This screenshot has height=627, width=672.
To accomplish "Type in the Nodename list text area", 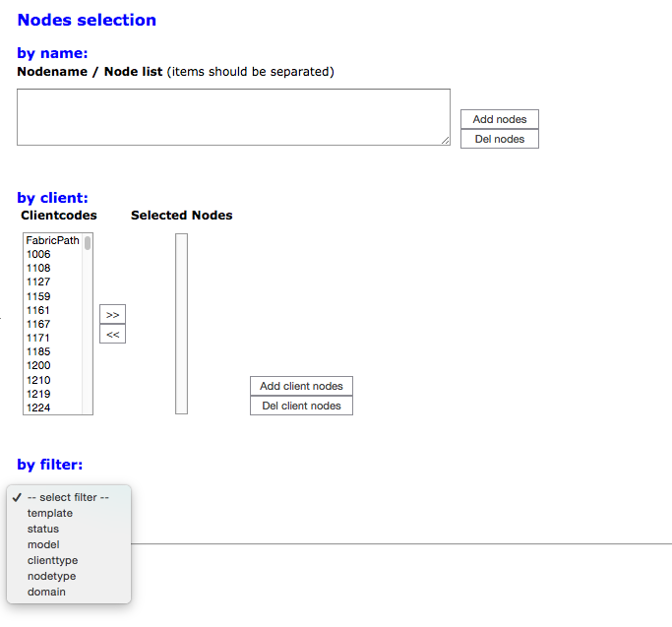I will 233,117.
